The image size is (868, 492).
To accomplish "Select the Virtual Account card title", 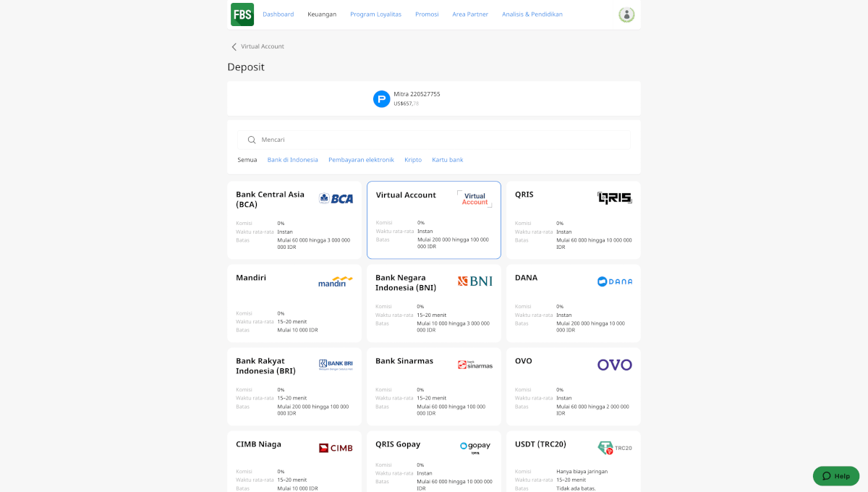I will pyautogui.click(x=406, y=195).
